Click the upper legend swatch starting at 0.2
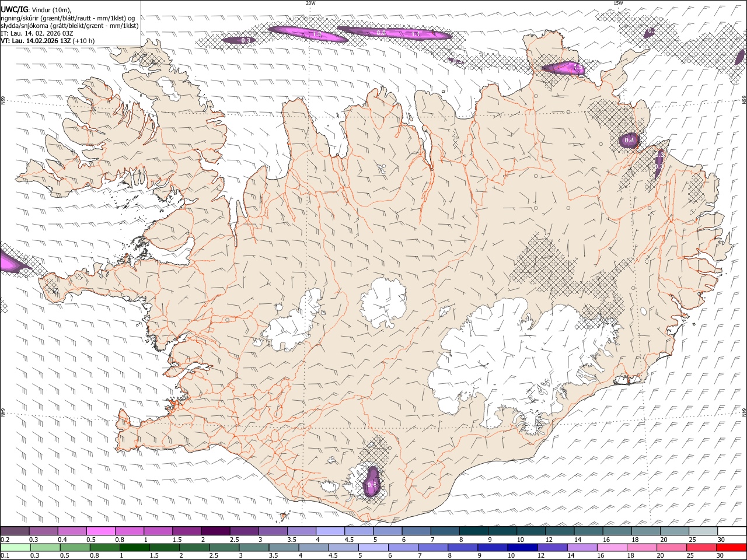 (x=15, y=531)
